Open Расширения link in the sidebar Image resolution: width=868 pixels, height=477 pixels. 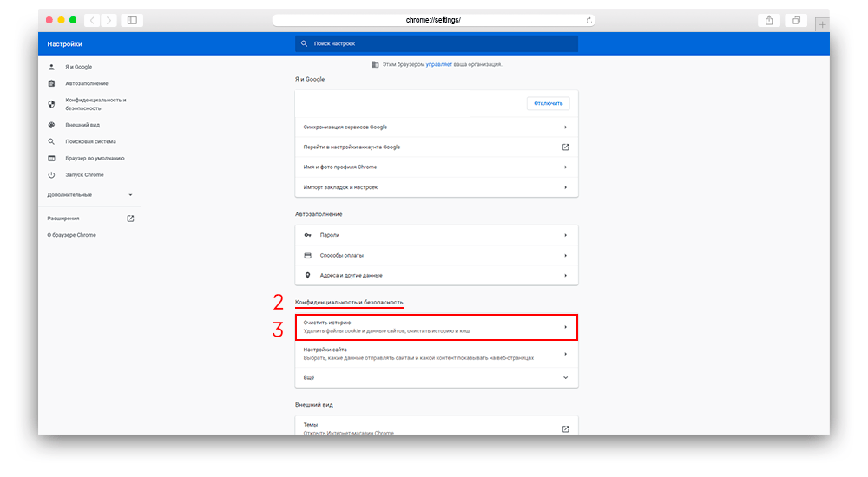coord(63,219)
